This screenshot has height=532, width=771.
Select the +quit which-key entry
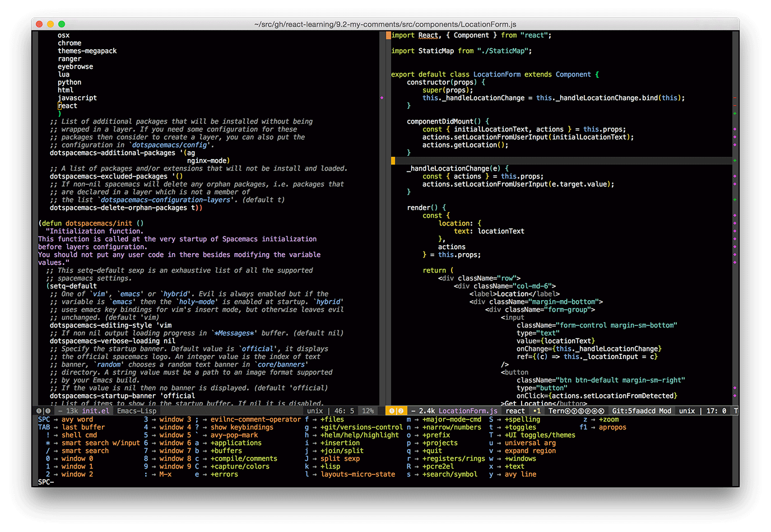coord(432,451)
